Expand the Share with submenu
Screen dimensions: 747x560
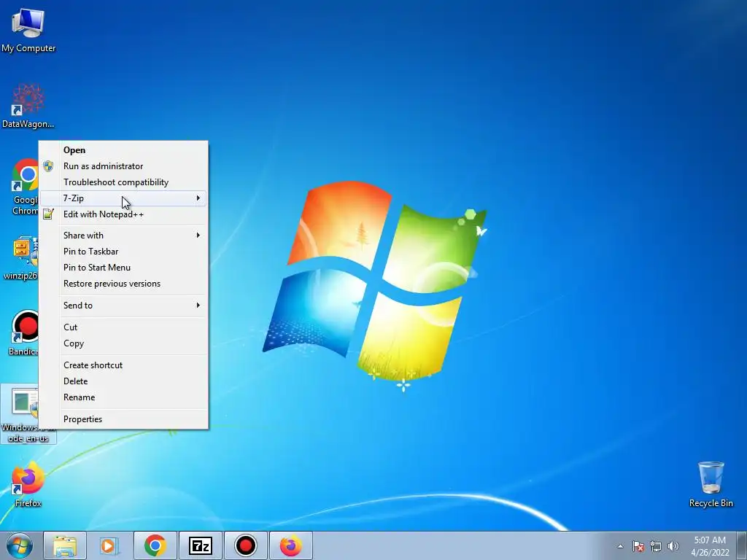(x=123, y=236)
